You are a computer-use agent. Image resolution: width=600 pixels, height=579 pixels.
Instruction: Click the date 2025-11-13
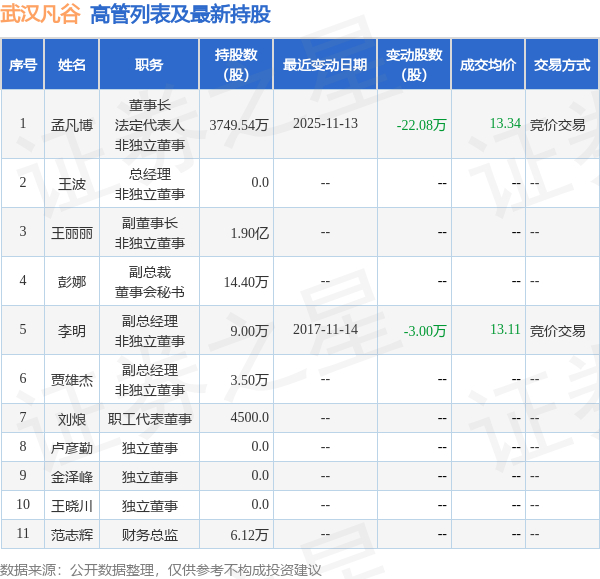[325, 124]
